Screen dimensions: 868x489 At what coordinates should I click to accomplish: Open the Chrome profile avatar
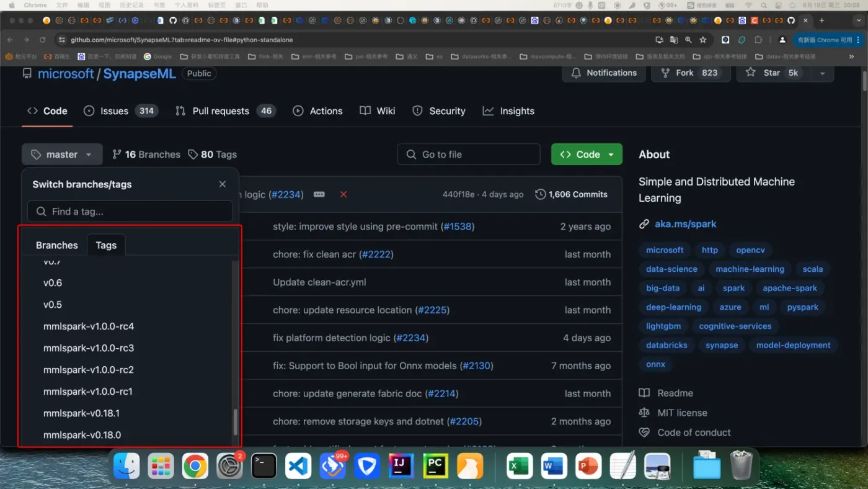click(782, 40)
